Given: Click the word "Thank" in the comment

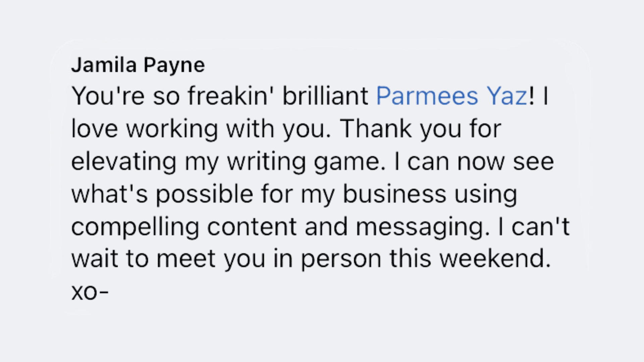Looking at the screenshot, I should (x=376, y=129).
